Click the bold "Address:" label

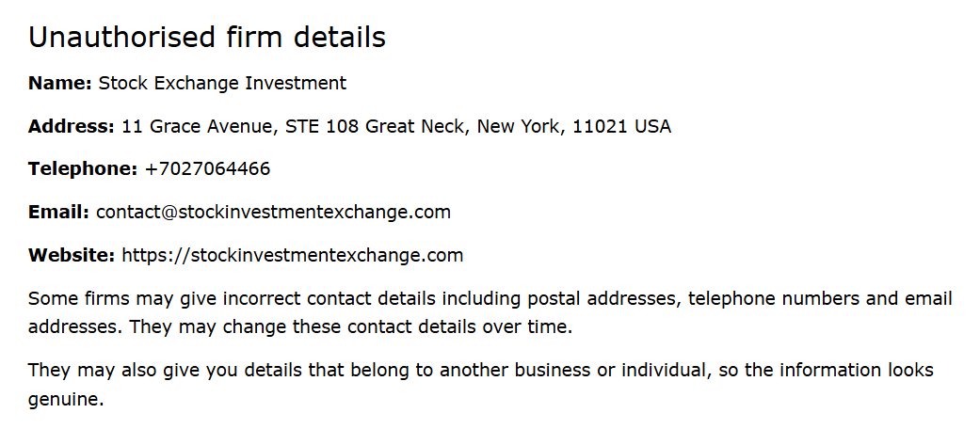[71, 127]
